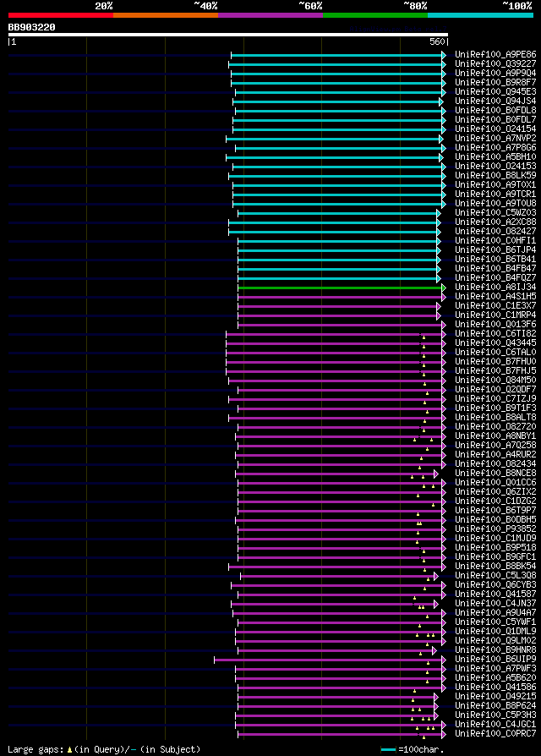This screenshot has width=541, height=756.
Task: Open the UniRef100_B4FQZ7 hit label
Action: (495, 277)
